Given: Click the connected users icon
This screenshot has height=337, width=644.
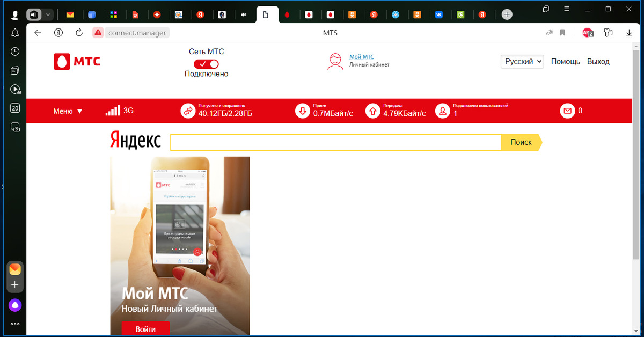Looking at the screenshot, I should (x=443, y=111).
